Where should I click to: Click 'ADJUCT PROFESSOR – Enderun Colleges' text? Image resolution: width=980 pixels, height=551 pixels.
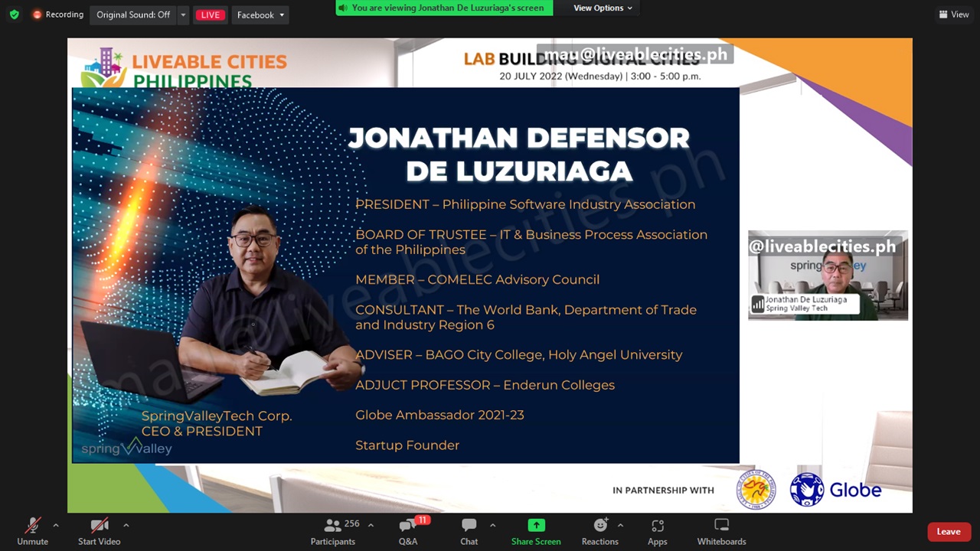[485, 385]
